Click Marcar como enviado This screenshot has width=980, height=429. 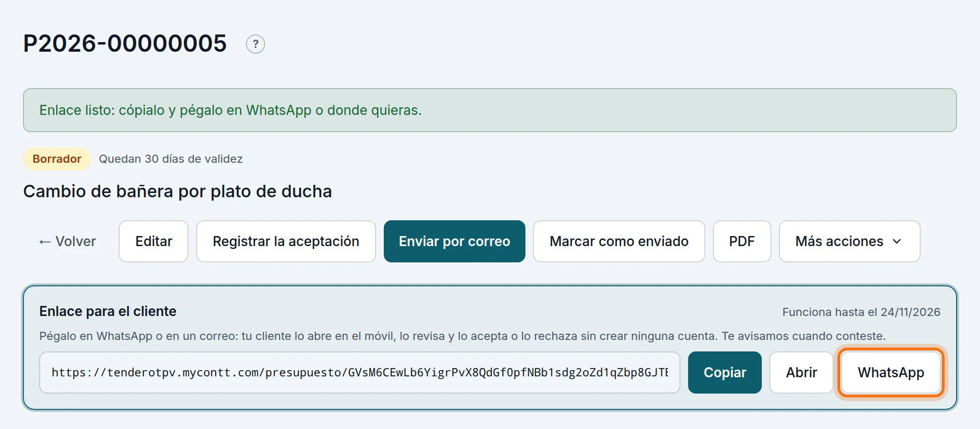pos(619,241)
